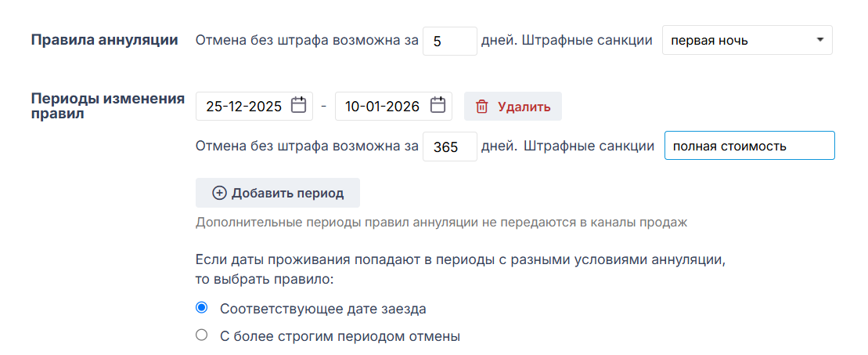The height and width of the screenshot is (355, 868).
Task: Click the 25-12-2025 start date field
Action: 243,107
